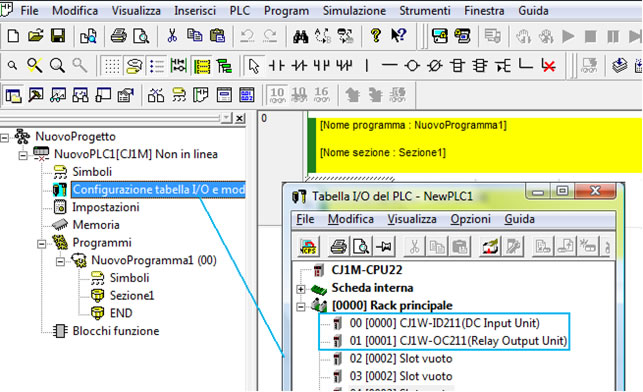Toggle the yellow rung comments view button
This screenshot has width=643, height=392.
point(202,66)
